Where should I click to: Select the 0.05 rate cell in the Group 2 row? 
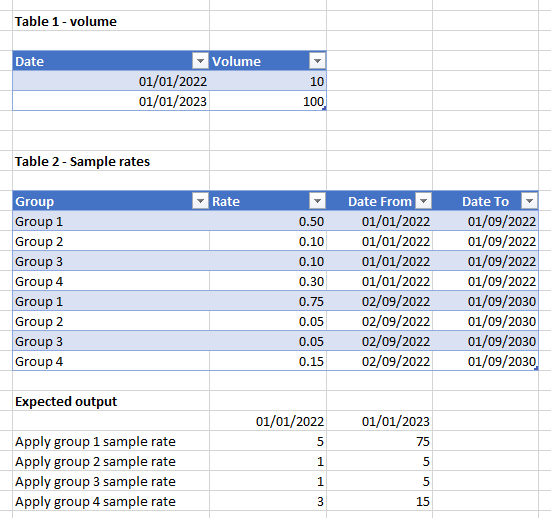click(x=268, y=322)
